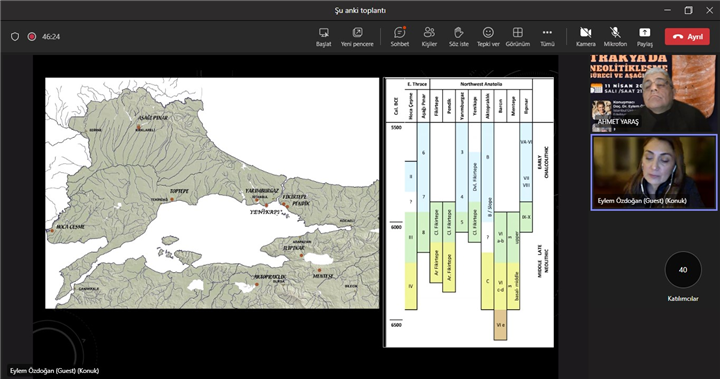This screenshot has height=379, width=720.
Task: Open Tepki ver reactions
Action: pyautogui.click(x=488, y=37)
